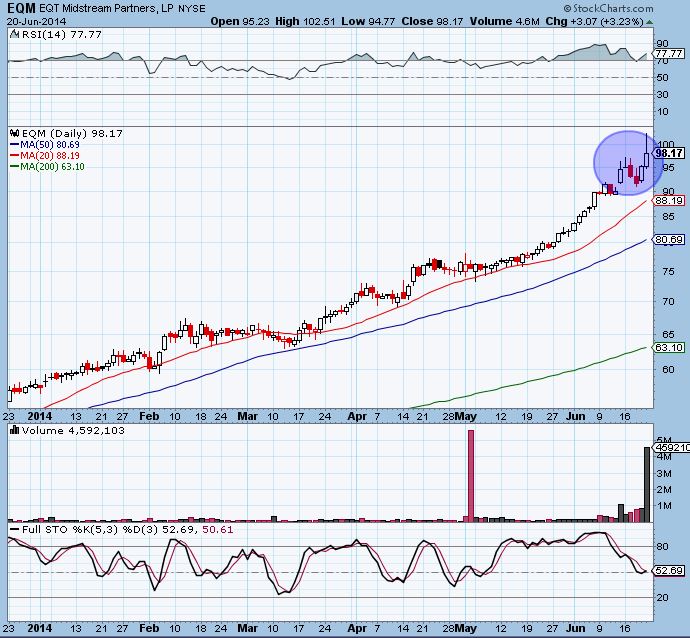Click the 50.61 %D value in stochastic title

tap(217, 529)
